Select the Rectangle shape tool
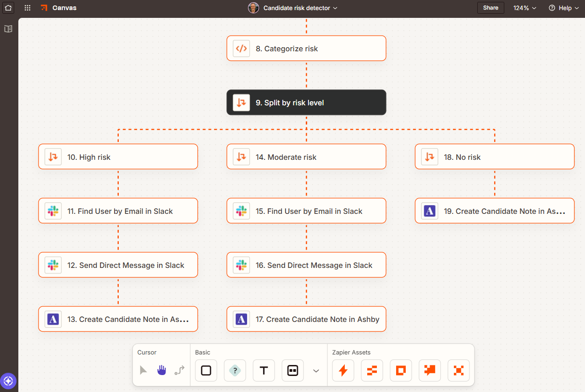This screenshot has height=392, width=585. pyautogui.click(x=206, y=370)
